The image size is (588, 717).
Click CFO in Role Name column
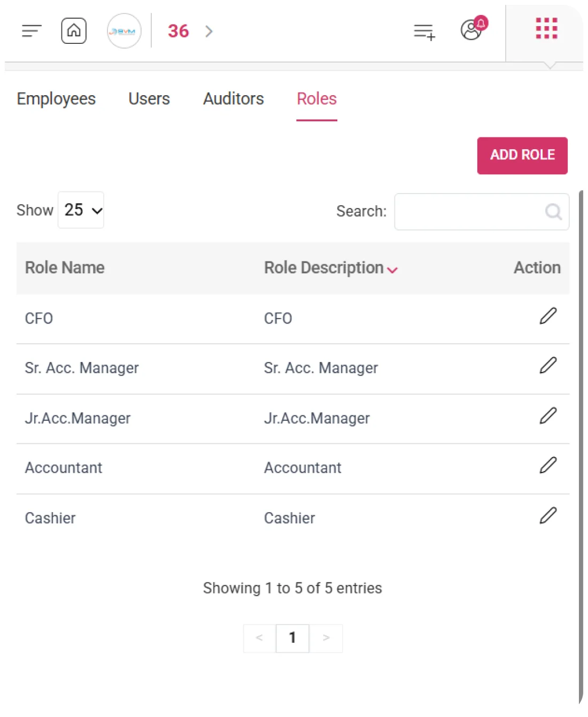point(39,319)
